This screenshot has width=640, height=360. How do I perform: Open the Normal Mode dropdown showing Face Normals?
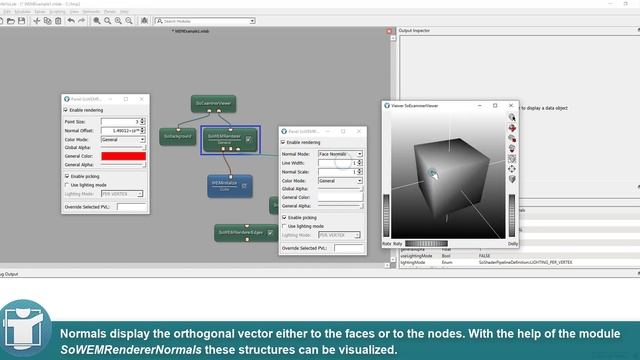coord(340,154)
